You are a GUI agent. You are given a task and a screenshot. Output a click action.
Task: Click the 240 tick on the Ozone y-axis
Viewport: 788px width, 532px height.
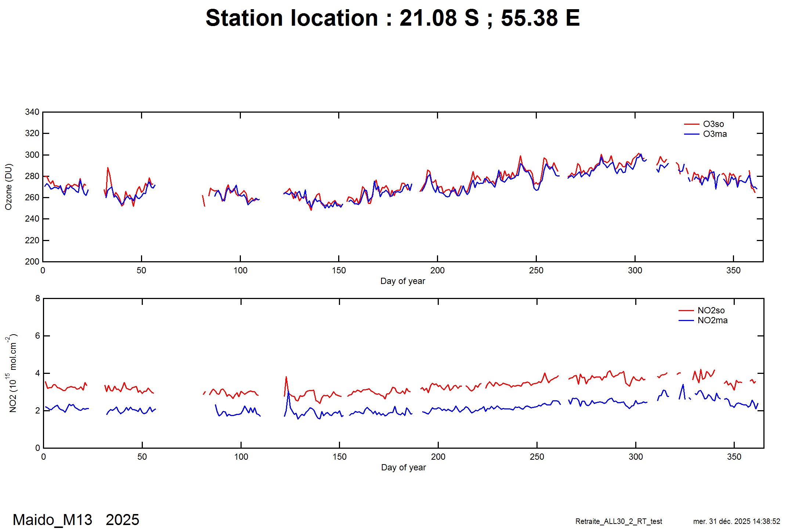[x=32, y=219]
